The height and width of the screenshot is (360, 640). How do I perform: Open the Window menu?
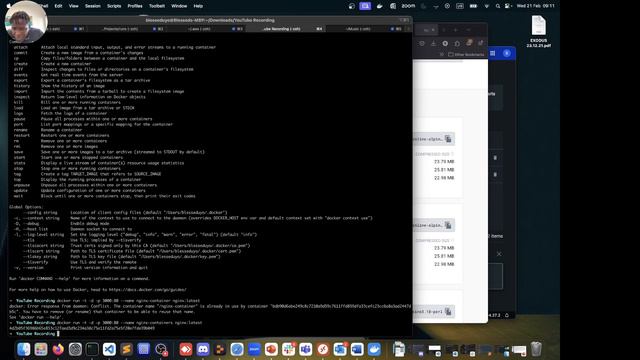click(x=179, y=6)
